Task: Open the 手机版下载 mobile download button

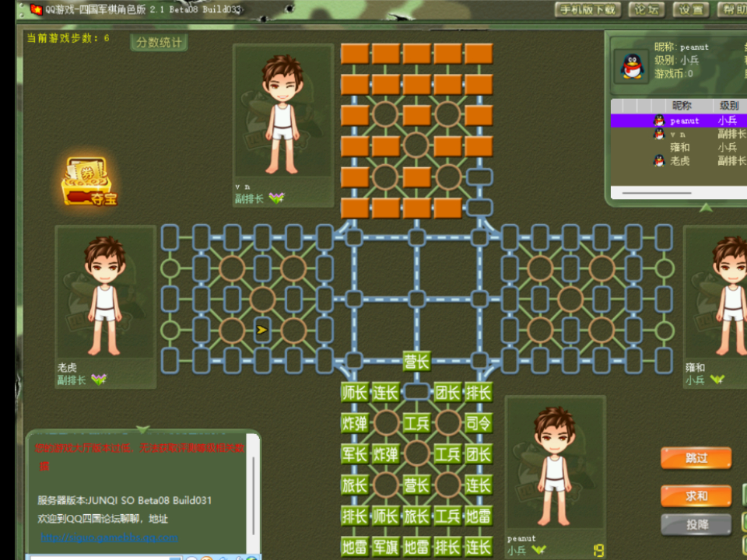Action: tap(588, 9)
